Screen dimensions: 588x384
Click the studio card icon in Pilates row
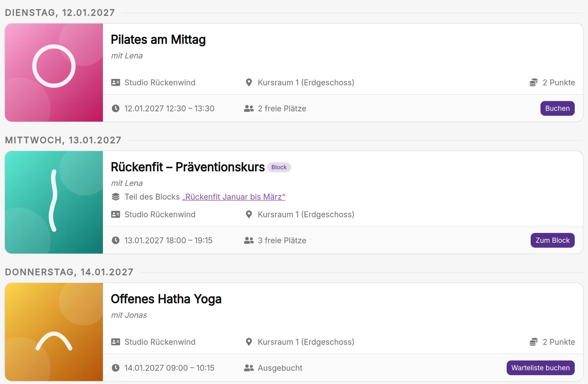click(115, 82)
